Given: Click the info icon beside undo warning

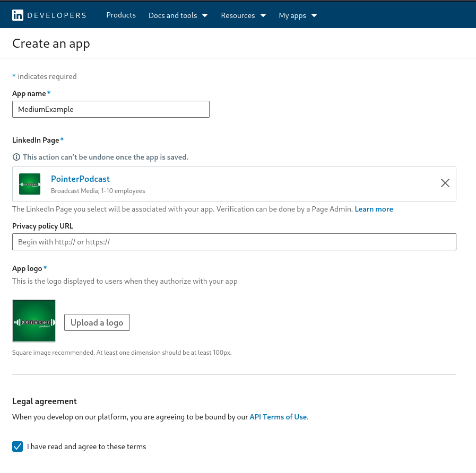Looking at the screenshot, I should tap(16, 157).
